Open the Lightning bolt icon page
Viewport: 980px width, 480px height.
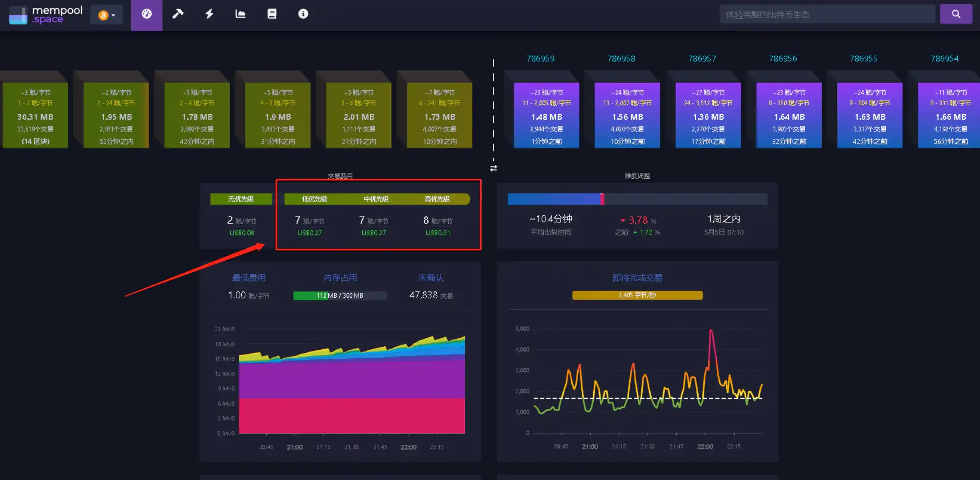pos(209,14)
